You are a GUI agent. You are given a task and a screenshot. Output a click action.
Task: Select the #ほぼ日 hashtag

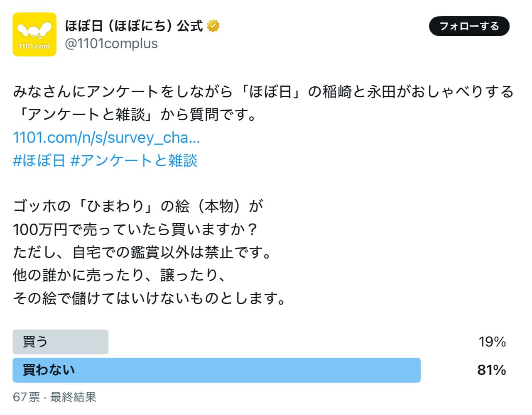tap(39, 161)
